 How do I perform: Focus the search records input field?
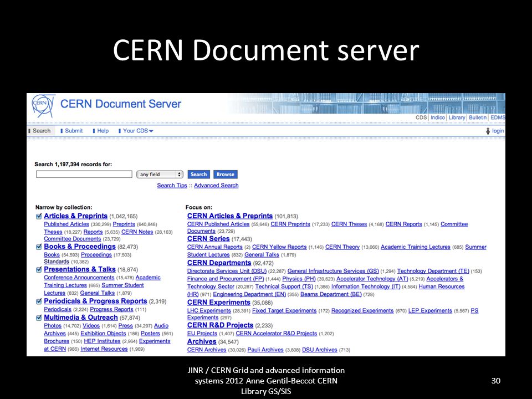[84, 175]
